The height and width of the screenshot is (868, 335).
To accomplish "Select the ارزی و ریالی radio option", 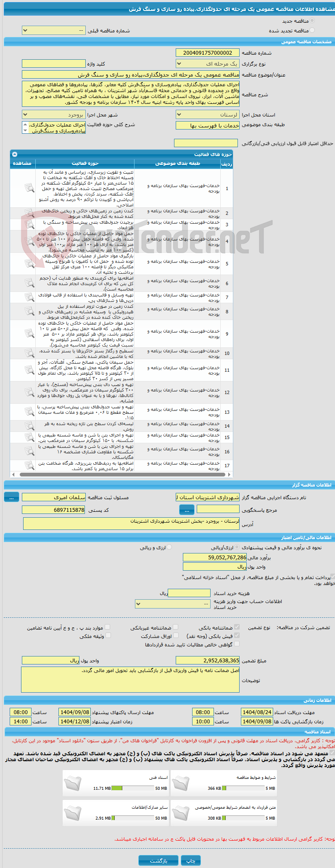I will (169, 547).
